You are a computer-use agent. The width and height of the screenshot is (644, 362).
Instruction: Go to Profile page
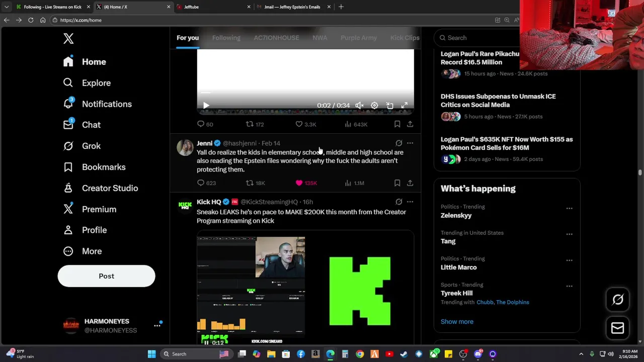(85, 230)
